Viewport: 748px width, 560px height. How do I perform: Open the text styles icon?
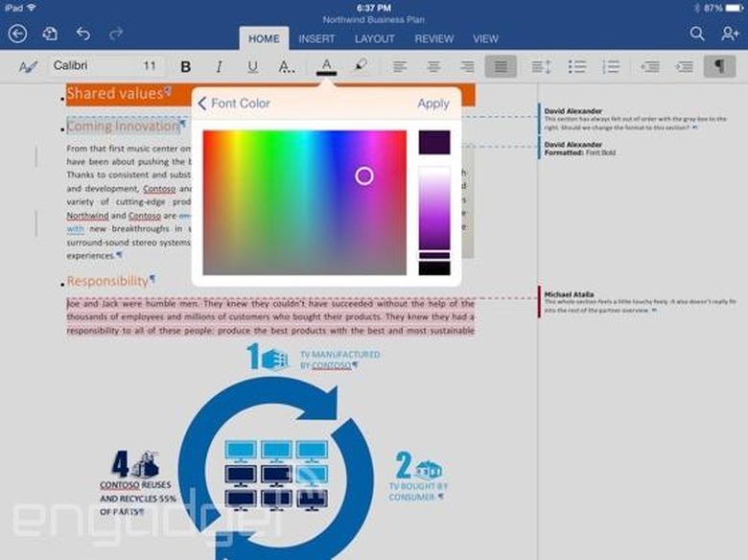coord(27,66)
